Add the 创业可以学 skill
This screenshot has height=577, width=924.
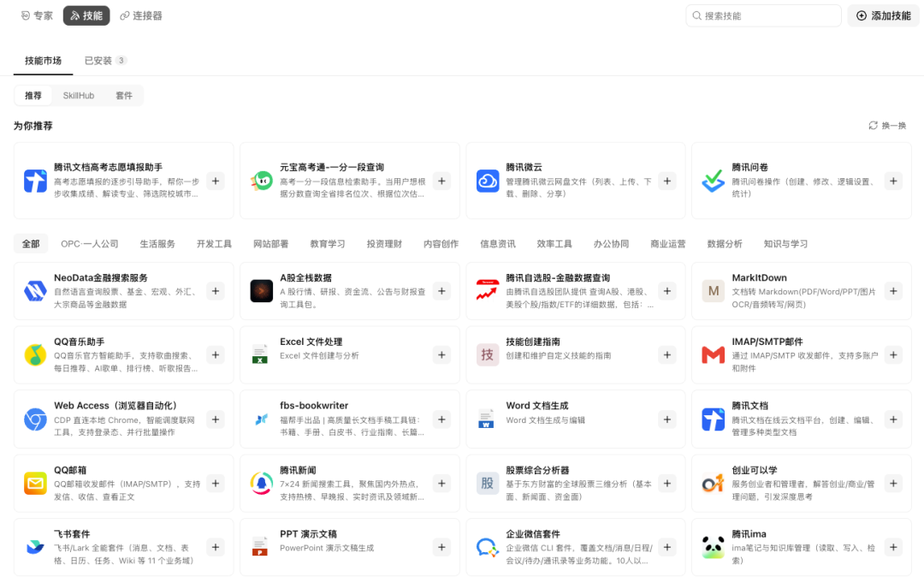(893, 484)
